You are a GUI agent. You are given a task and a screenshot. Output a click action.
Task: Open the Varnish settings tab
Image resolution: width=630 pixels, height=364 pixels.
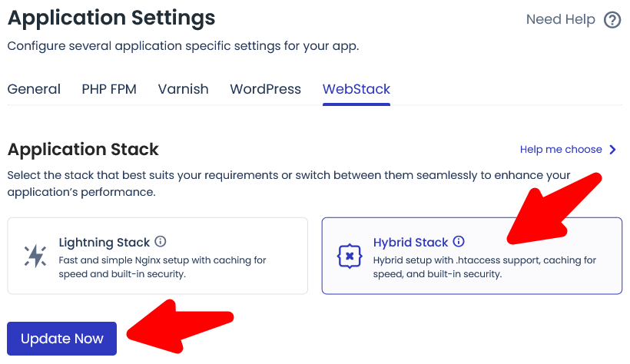pyautogui.click(x=183, y=89)
